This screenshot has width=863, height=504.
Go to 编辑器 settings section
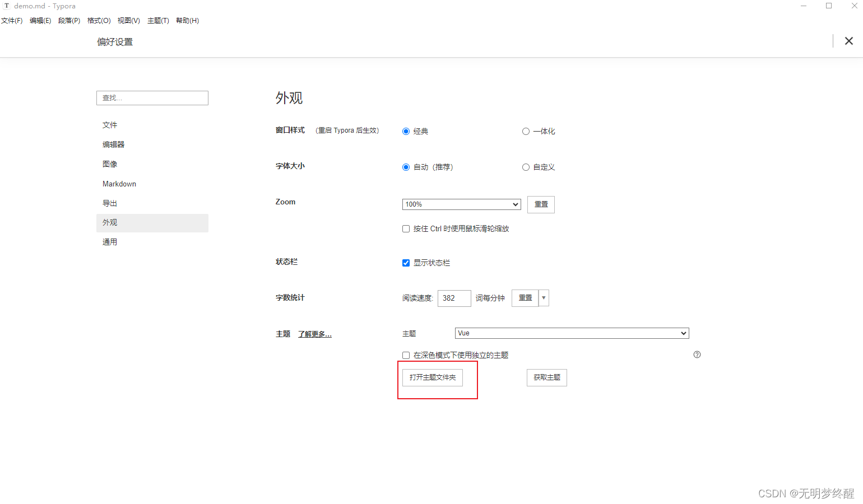point(152,144)
